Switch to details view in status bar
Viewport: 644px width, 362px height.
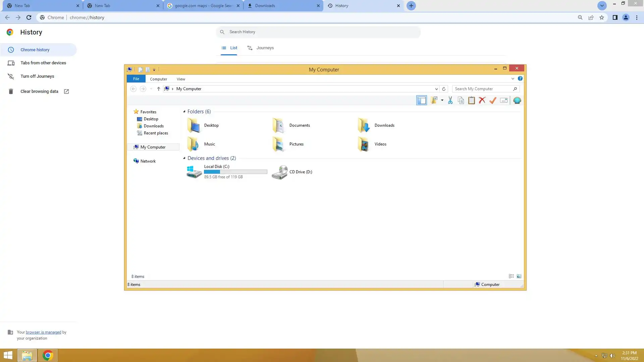(x=511, y=276)
